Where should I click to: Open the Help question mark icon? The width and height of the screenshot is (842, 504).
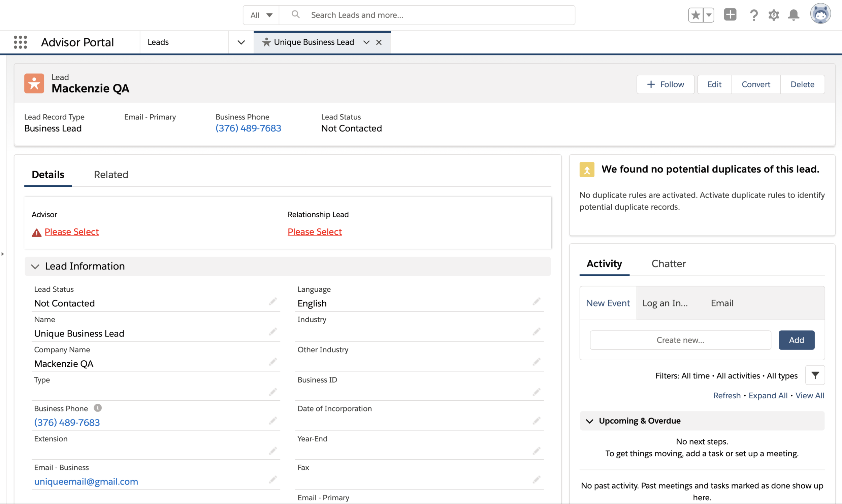click(x=754, y=15)
